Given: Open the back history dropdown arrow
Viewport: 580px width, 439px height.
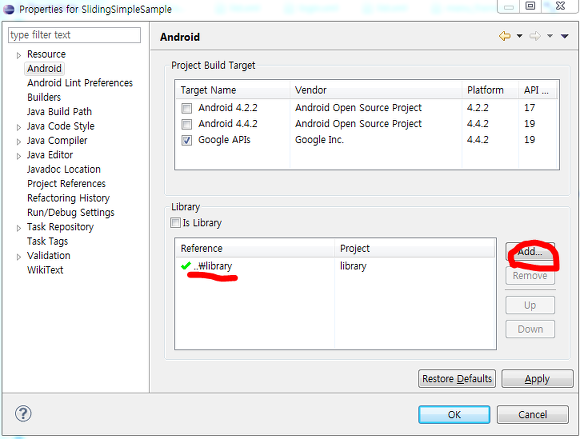Looking at the screenshot, I should 520,36.
